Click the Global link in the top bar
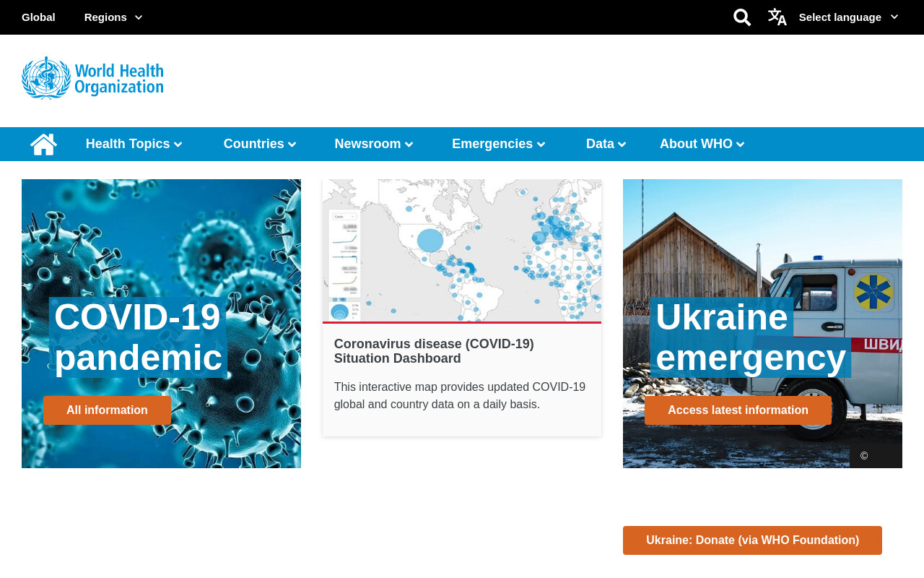Image resolution: width=924 pixels, height=578 pixels. click(x=38, y=17)
